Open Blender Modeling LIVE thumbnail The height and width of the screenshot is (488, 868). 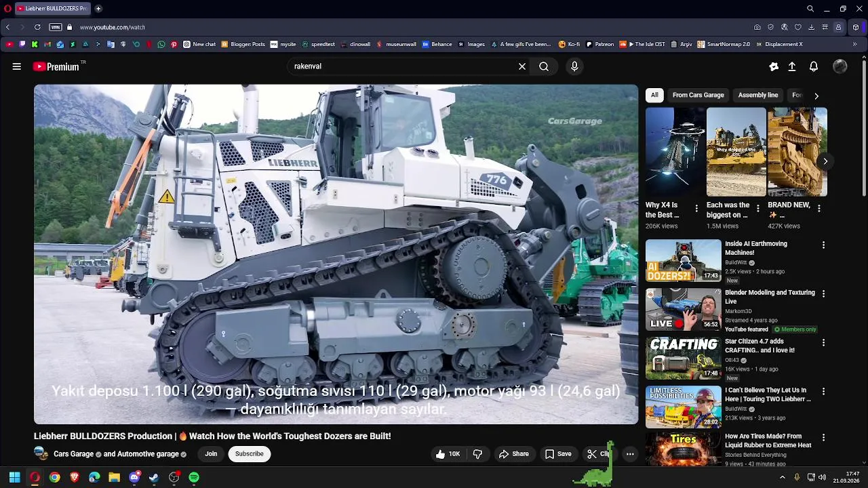684,309
